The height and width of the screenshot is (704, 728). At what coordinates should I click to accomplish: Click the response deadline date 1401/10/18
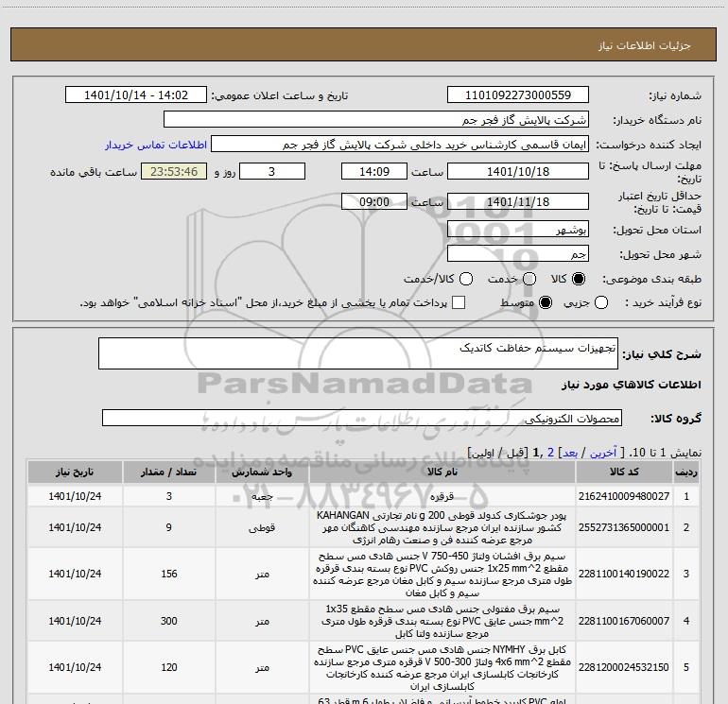pos(518,171)
